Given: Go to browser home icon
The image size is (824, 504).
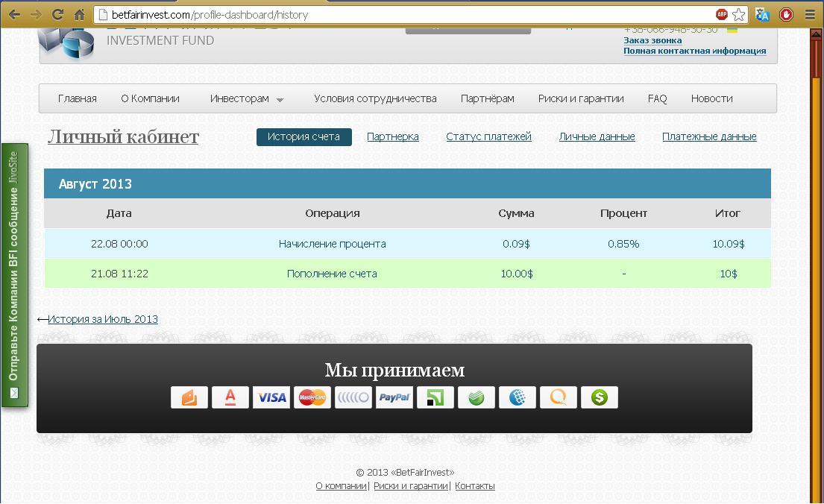Looking at the screenshot, I should tap(79, 15).
